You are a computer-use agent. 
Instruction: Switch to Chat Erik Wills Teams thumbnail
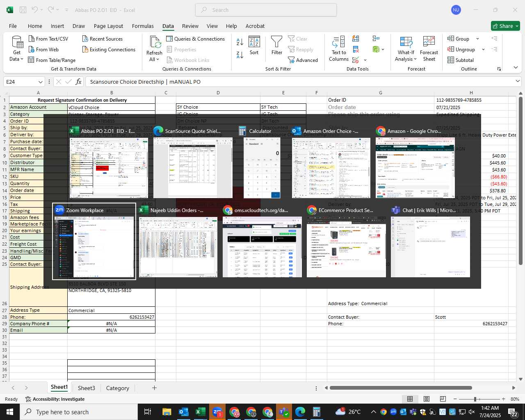coord(430,242)
